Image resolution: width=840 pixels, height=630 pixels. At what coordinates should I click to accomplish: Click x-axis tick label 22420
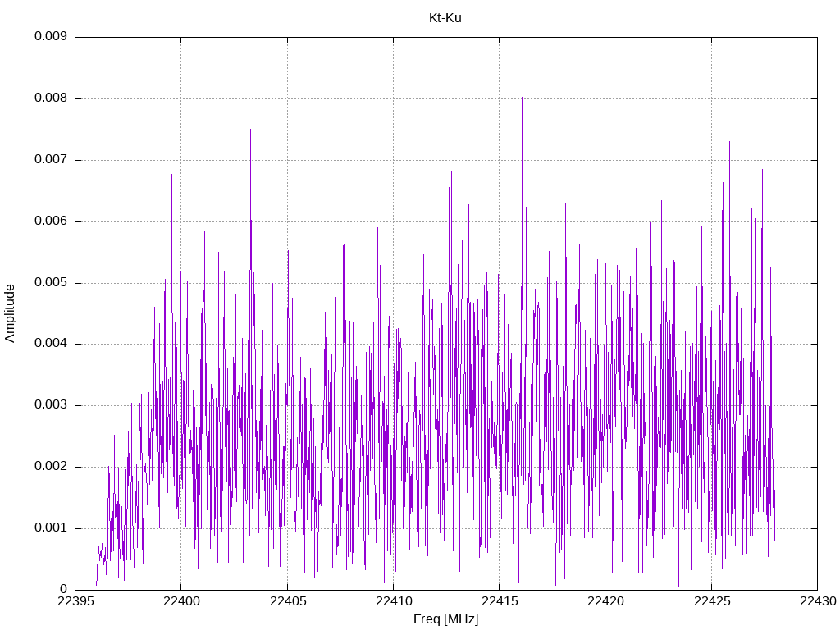coord(605,601)
